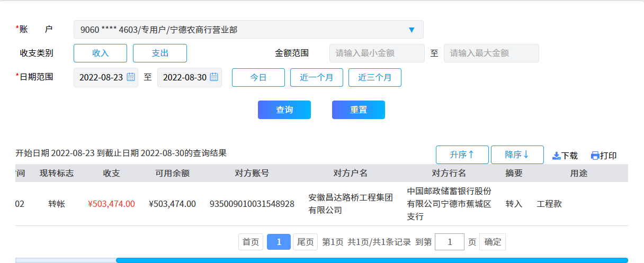
Task: Go to 首页 first page
Action: tap(251, 242)
